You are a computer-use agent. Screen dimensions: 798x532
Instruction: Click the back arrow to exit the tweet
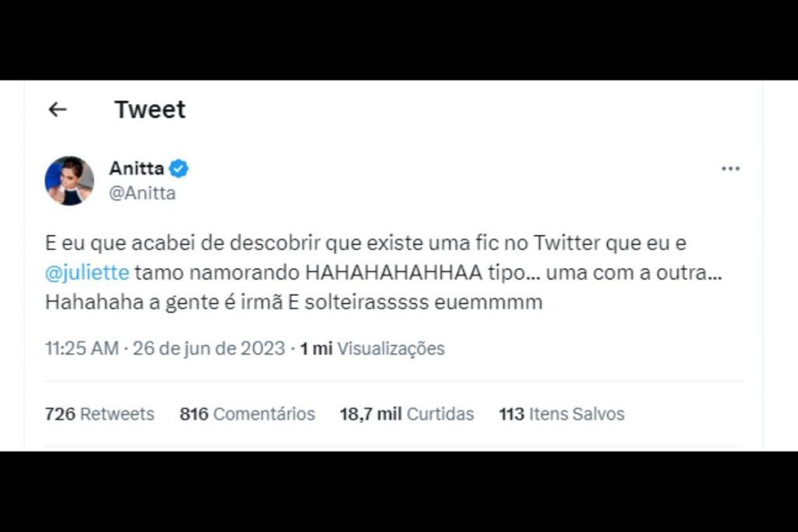click(x=57, y=109)
